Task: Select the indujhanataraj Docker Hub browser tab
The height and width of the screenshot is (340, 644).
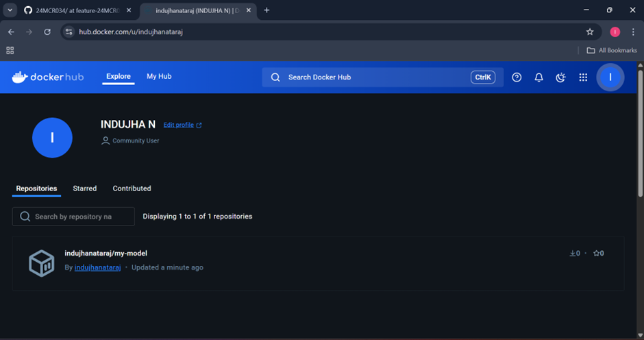Action: pos(199,10)
